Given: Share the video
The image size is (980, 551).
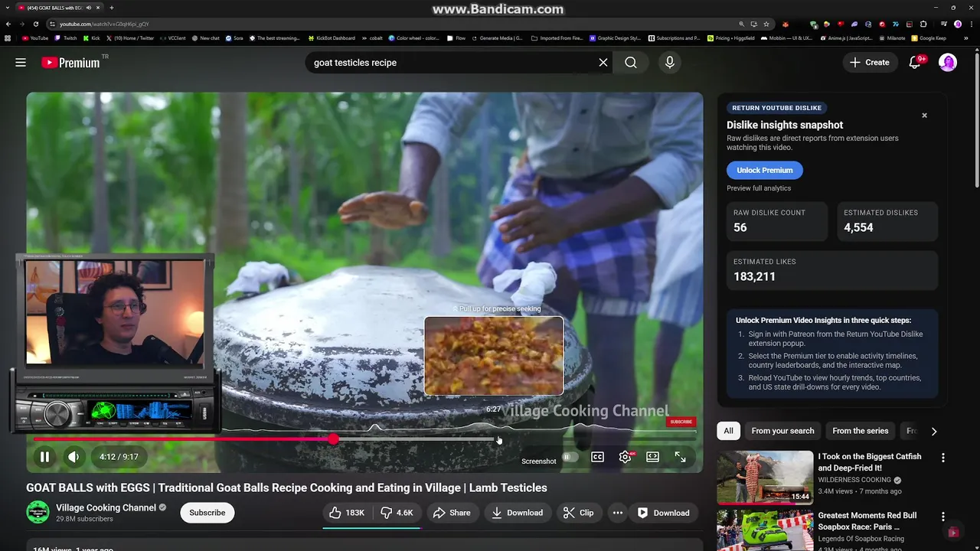Looking at the screenshot, I should tap(452, 513).
